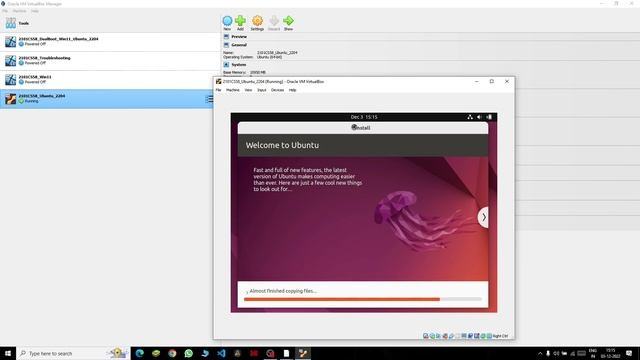Click the ENG IN language indicator

[x=593, y=353]
